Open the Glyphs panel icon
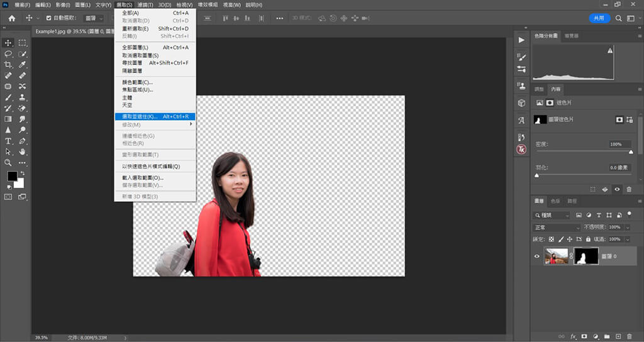Viewport: 644px width, 342px height. (521, 120)
